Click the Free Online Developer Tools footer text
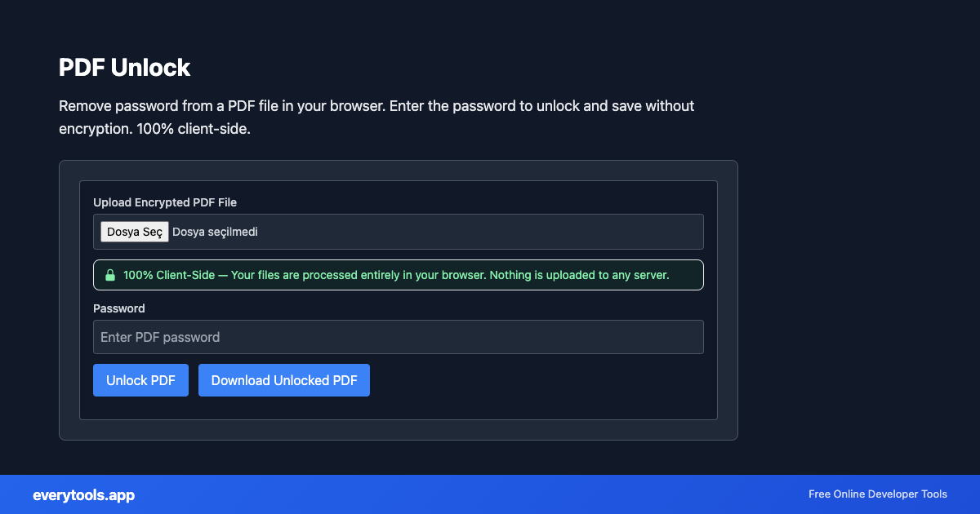Image resolution: width=980 pixels, height=514 pixels. (x=877, y=494)
